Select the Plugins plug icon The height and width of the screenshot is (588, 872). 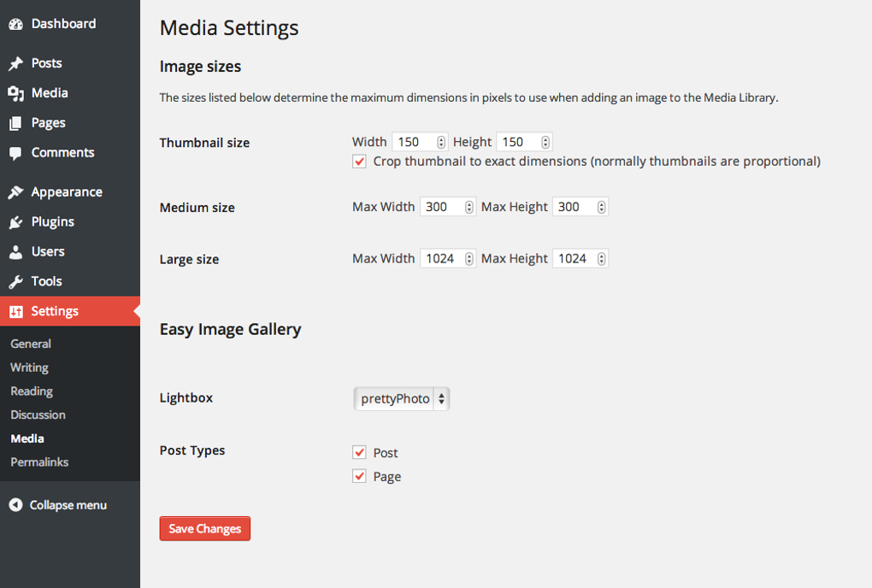tap(15, 221)
